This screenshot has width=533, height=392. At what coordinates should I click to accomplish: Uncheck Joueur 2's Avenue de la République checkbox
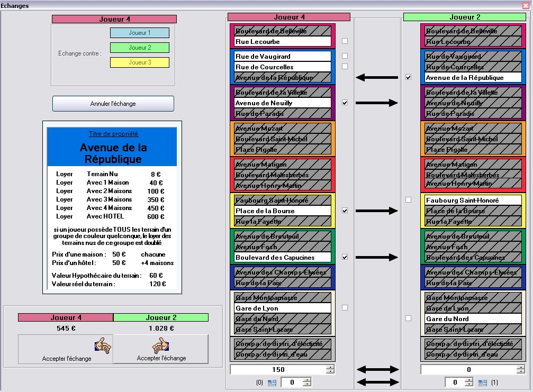(408, 77)
